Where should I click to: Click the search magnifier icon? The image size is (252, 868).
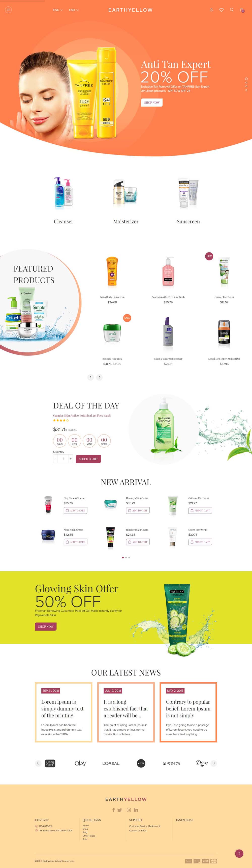pyautogui.click(x=232, y=10)
